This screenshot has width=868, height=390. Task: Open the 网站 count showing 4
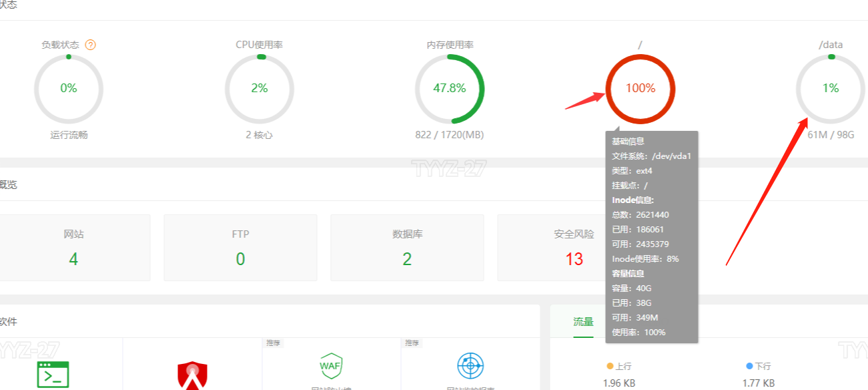tap(73, 247)
